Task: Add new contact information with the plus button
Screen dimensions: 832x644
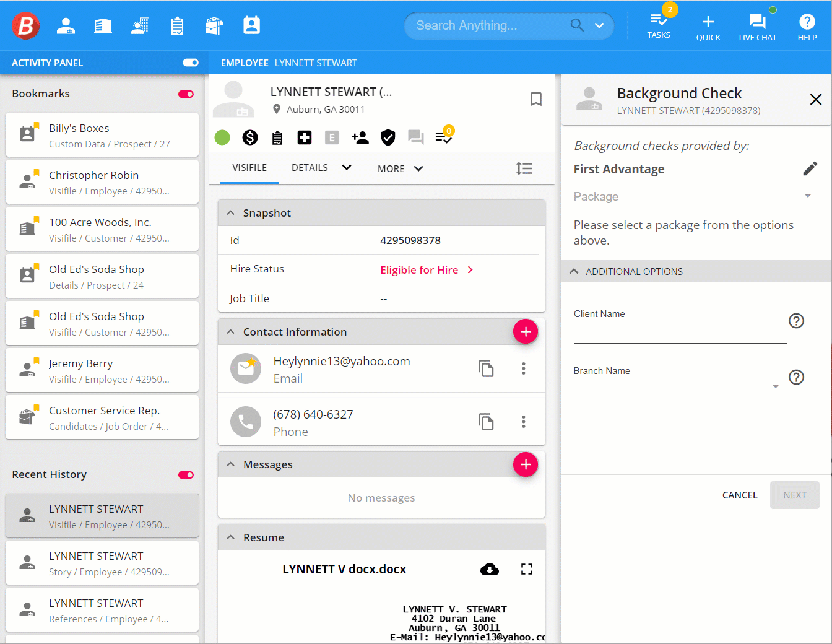Action: point(526,332)
